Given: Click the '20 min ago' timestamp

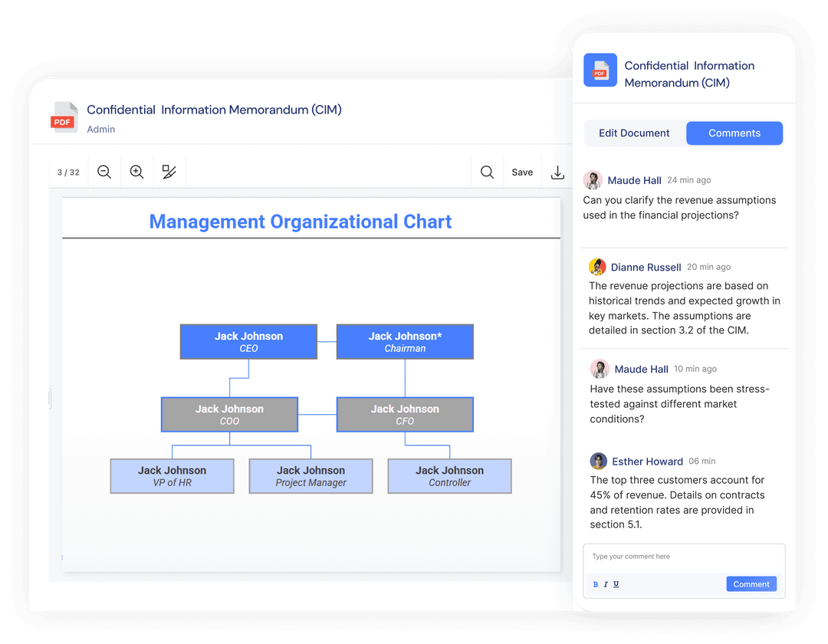Looking at the screenshot, I should click(708, 267).
